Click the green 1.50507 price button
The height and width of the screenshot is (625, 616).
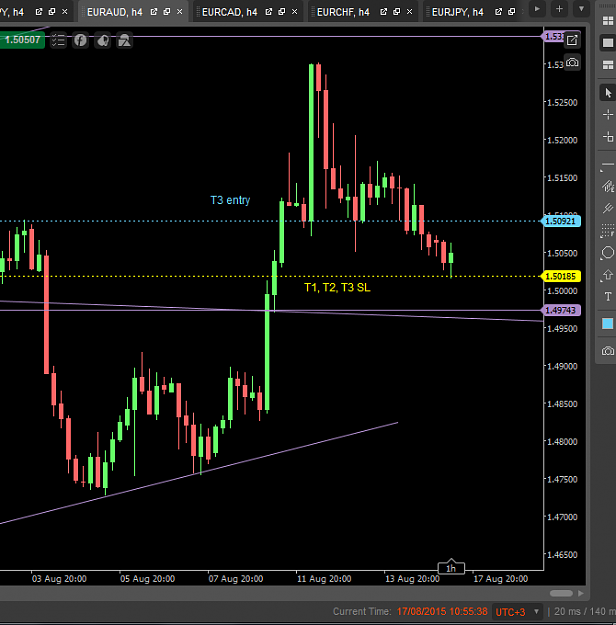pos(22,40)
